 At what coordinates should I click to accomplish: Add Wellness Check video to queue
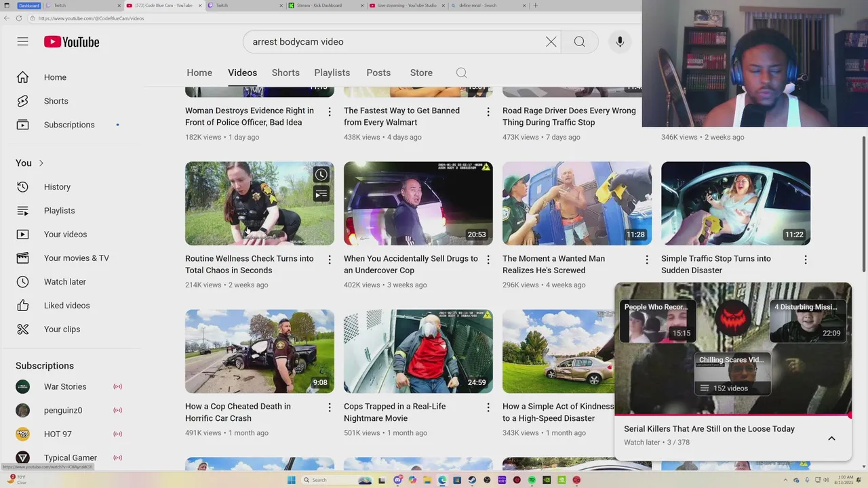click(321, 195)
